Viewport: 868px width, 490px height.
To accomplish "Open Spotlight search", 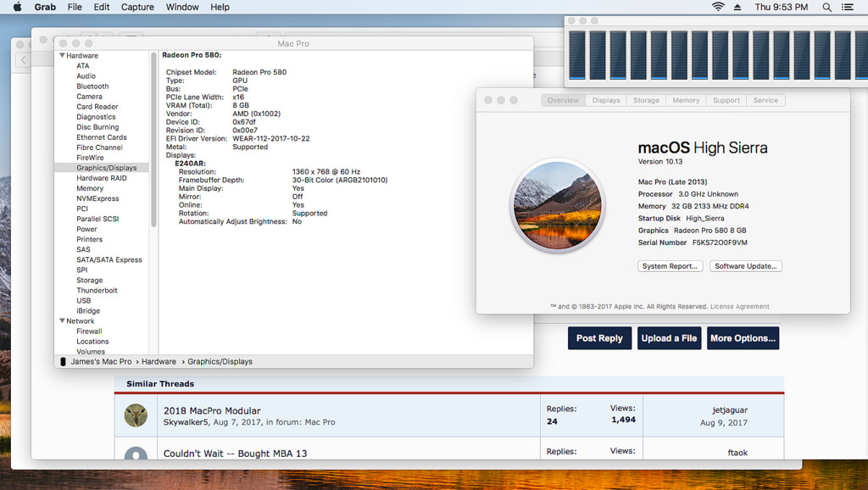I will [x=826, y=7].
